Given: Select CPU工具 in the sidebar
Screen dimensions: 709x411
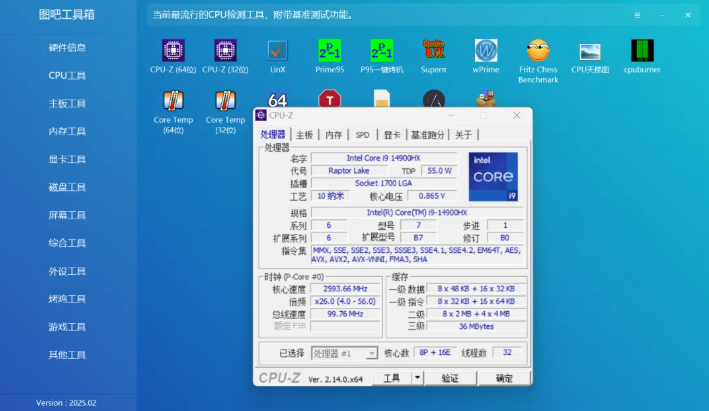Looking at the screenshot, I should point(67,76).
